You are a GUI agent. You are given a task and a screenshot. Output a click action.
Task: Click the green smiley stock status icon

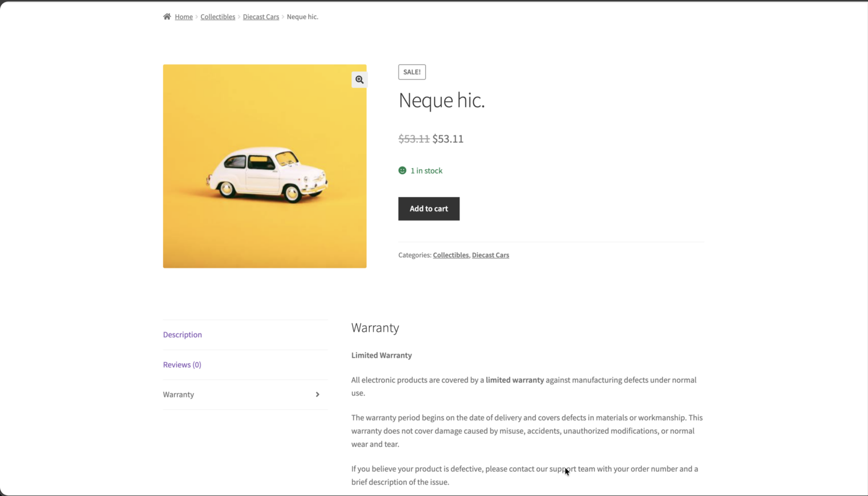tap(402, 170)
